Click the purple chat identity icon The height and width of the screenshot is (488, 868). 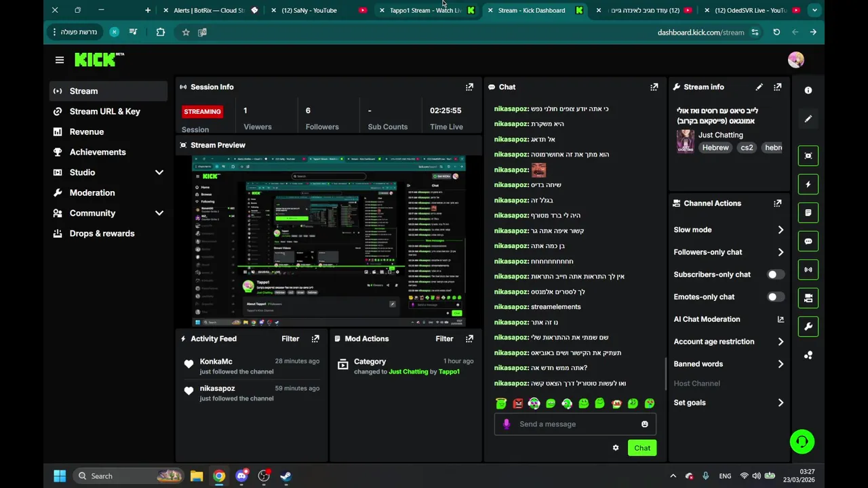click(x=506, y=424)
